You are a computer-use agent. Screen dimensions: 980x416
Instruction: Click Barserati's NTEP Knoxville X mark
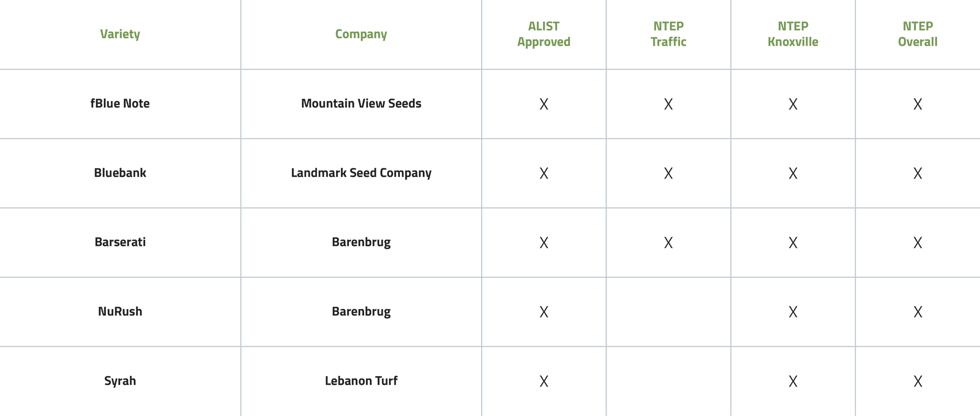pos(793,243)
